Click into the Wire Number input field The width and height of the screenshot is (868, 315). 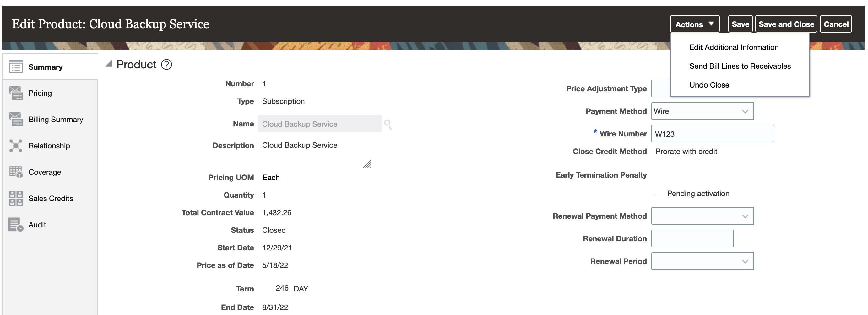712,134
